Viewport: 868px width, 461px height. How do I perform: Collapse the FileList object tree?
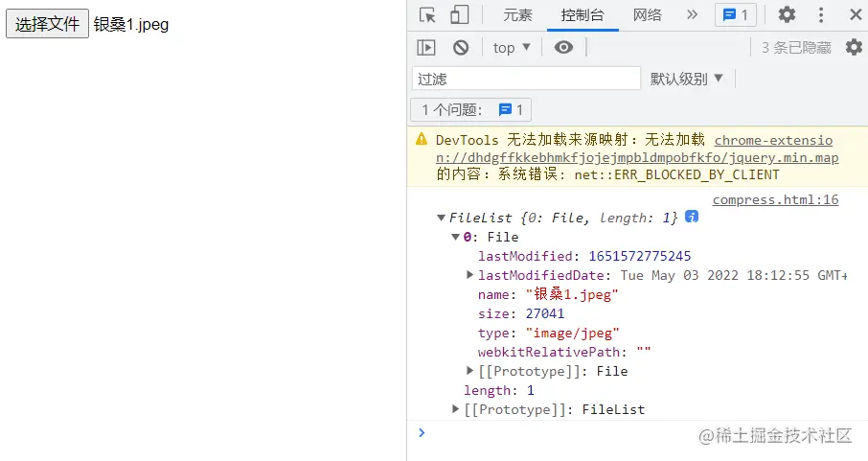click(x=442, y=218)
